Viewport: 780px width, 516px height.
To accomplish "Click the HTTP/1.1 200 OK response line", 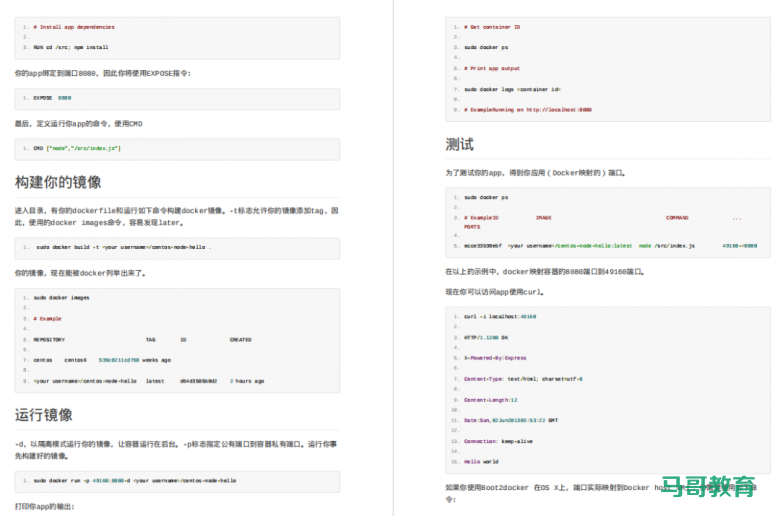I will click(x=486, y=337).
